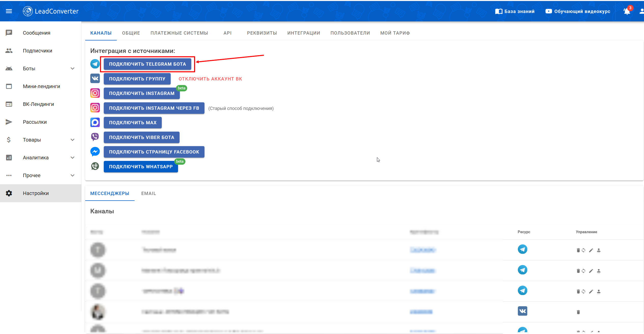Screen dimensions: 644x334
Task: Open the Мой тариф tab
Action: point(395,33)
